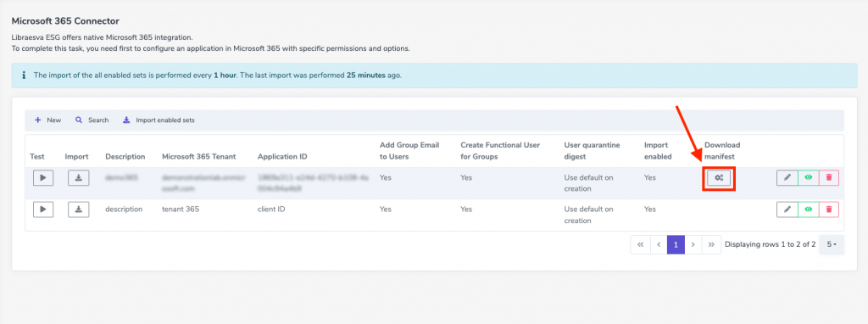Click the Test column header
868x324 pixels.
[37, 157]
